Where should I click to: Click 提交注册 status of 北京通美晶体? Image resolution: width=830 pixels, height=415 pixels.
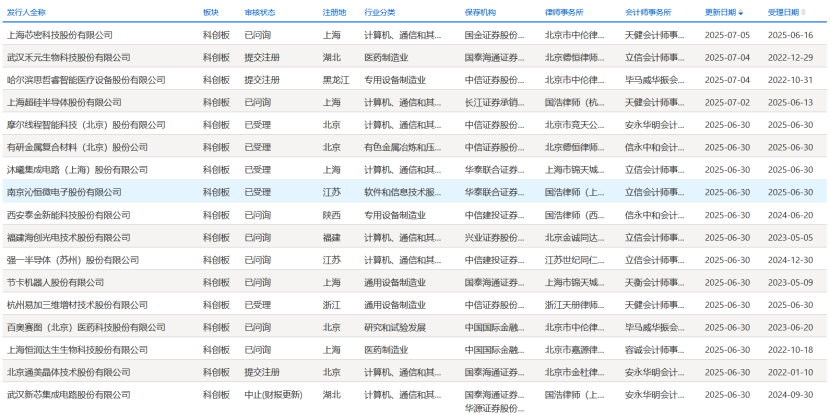[262, 372]
